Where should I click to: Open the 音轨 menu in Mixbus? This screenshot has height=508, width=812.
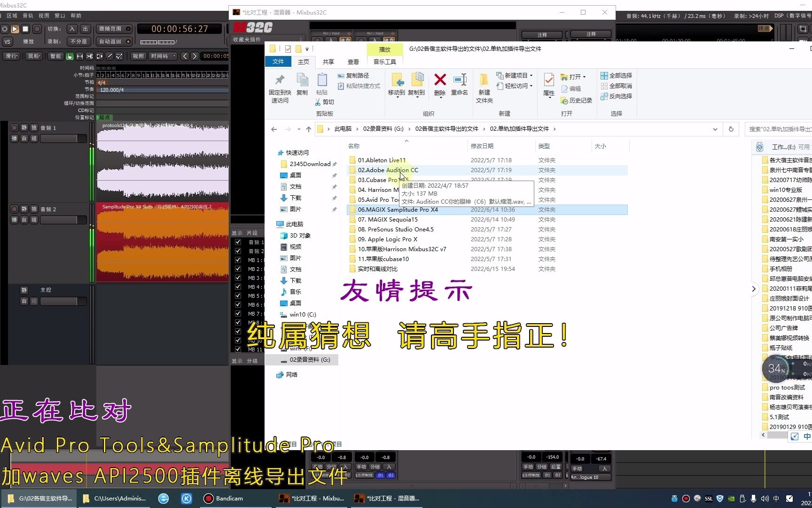point(27,15)
